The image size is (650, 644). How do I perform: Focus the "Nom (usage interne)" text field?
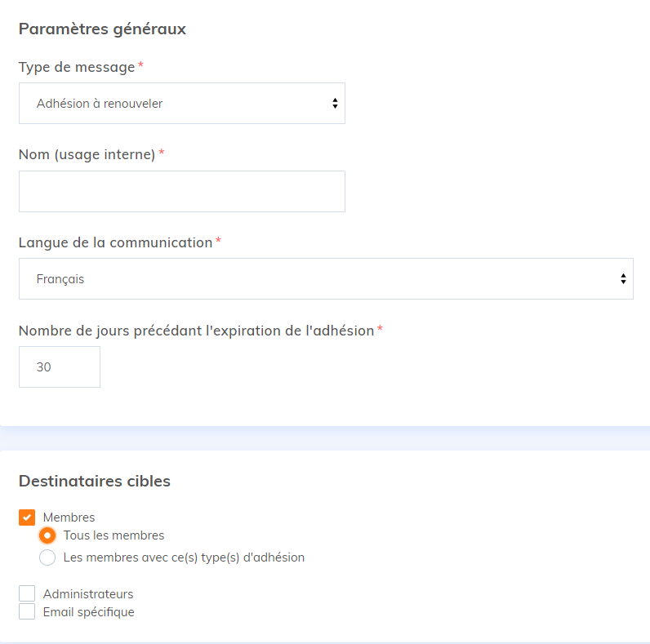click(x=181, y=192)
